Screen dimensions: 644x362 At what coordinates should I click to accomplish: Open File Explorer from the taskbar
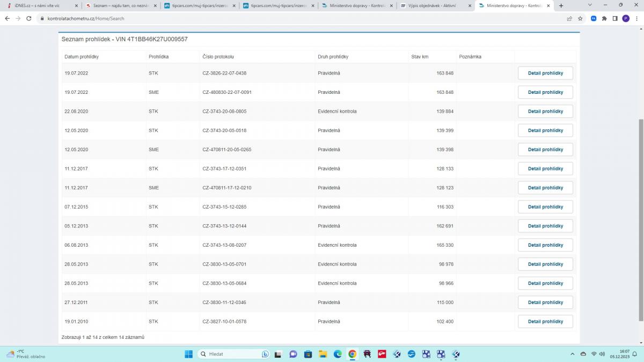tap(323, 354)
